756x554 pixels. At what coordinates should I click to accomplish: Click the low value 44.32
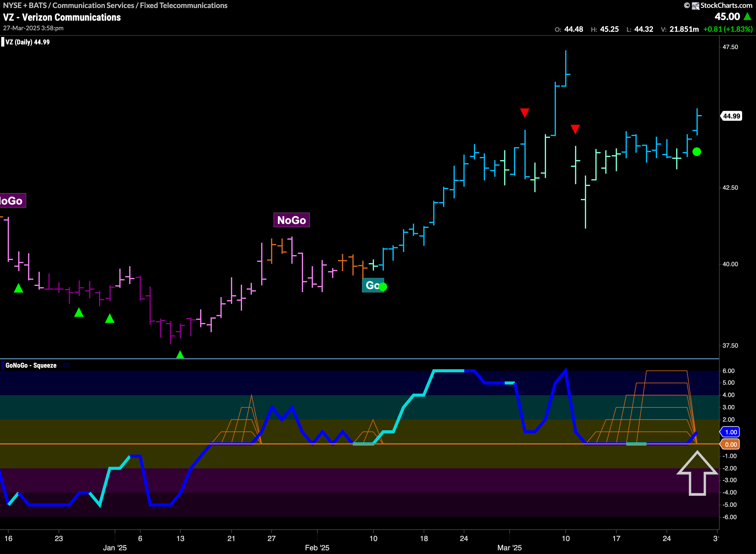pyautogui.click(x=644, y=29)
